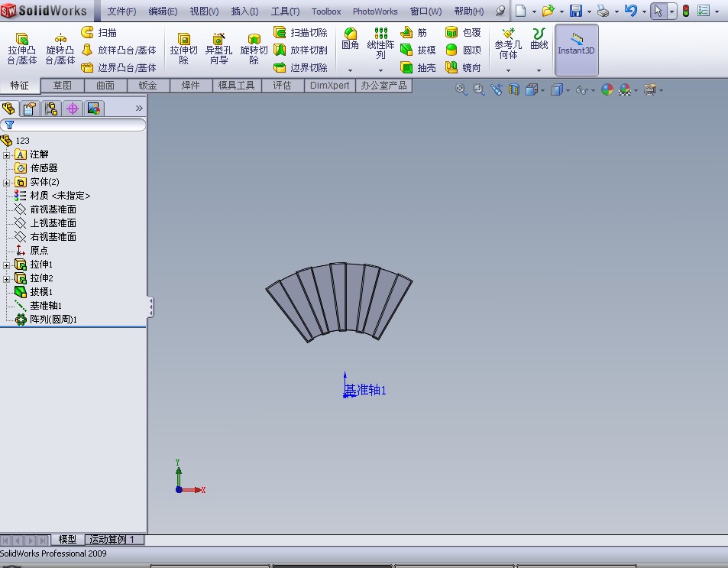Click the zoom to area icon
The image size is (728, 568).
pyautogui.click(x=478, y=89)
